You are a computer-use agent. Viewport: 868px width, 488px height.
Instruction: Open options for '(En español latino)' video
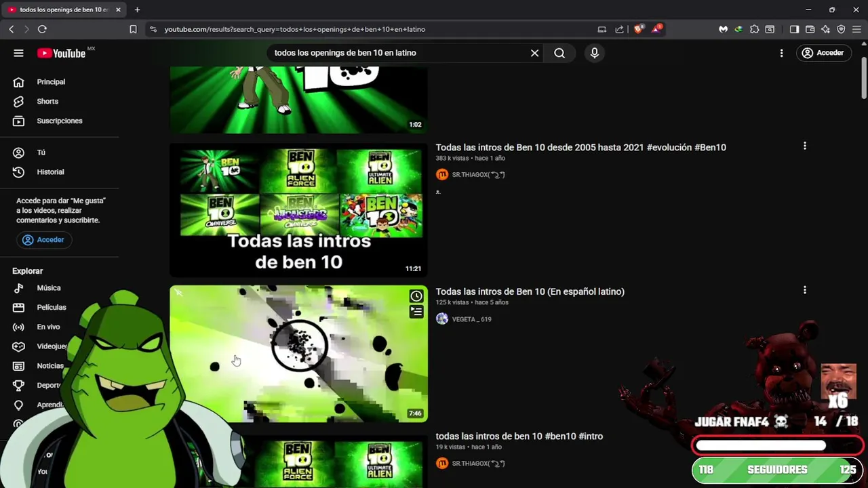click(x=805, y=290)
